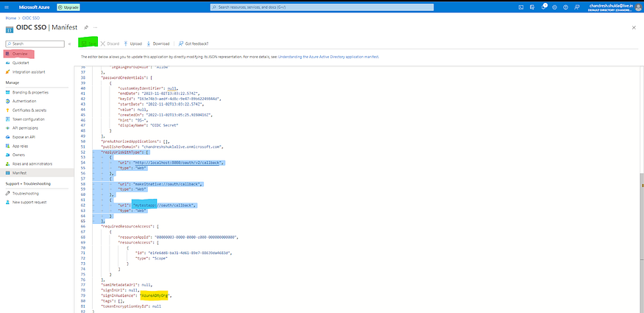Open the OIDC SSO breadcrumb link

click(31, 18)
